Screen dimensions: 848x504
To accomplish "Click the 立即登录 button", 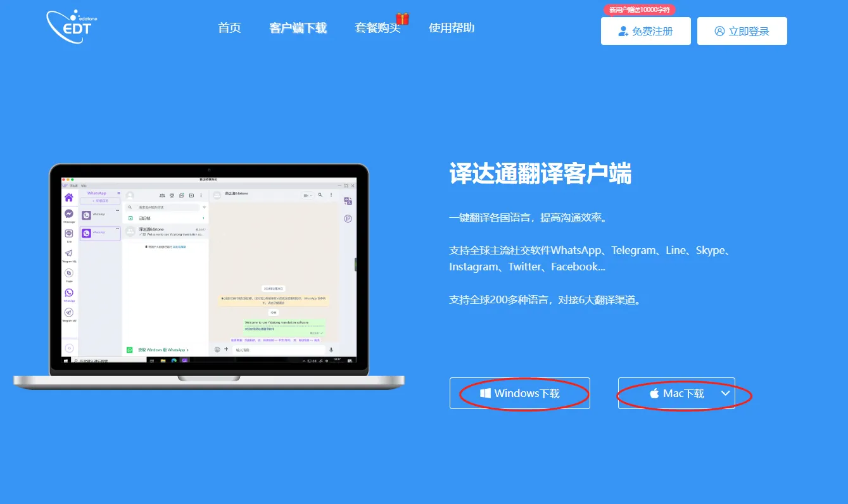I will tap(742, 31).
